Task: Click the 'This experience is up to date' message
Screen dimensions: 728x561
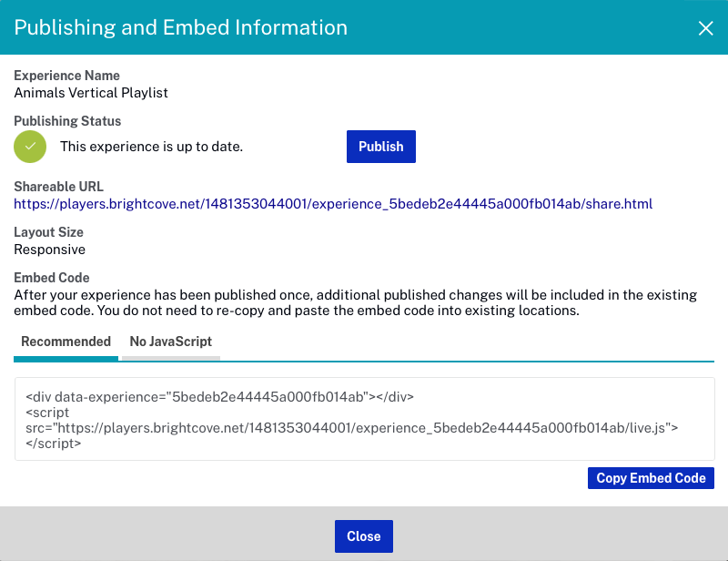Action: point(151,147)
